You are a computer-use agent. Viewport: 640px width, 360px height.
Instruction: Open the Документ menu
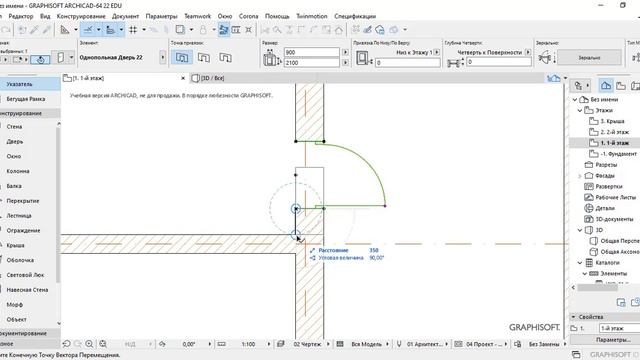[x=125, y=16]
